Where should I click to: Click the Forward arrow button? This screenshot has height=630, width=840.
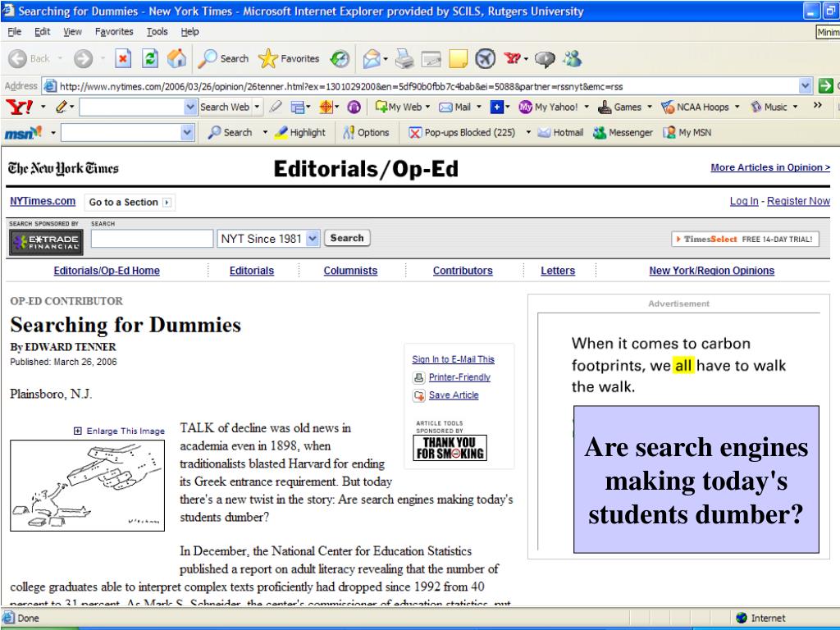click(x=83, y=58)
